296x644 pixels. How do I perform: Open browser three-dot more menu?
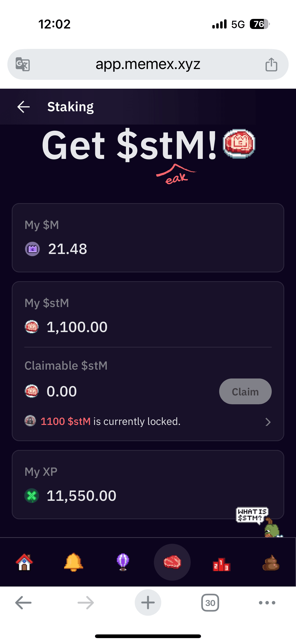267,603
